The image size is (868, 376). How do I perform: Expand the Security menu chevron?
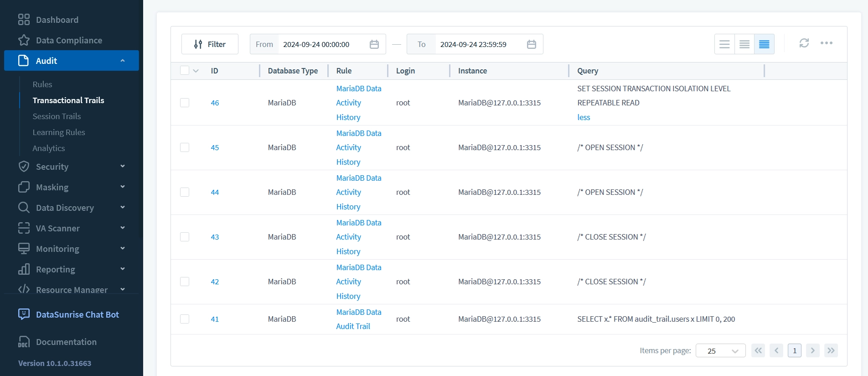click(x=123, y=166)
